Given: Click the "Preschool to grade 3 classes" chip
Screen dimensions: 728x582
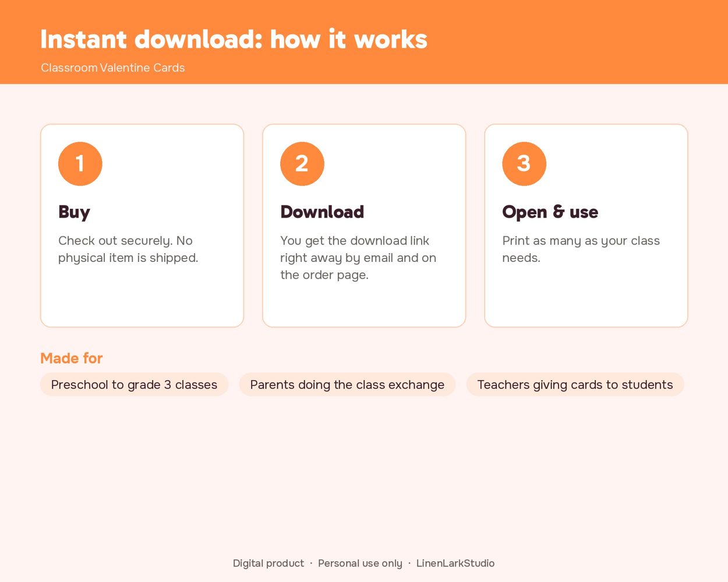Looking at the screenshot, I should (x=134, y=384).
